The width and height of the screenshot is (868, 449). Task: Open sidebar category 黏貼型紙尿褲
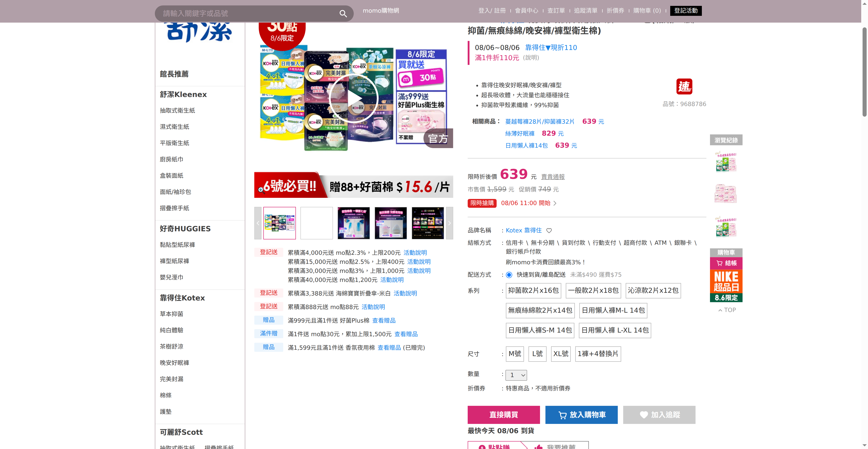tap(177, 245)
